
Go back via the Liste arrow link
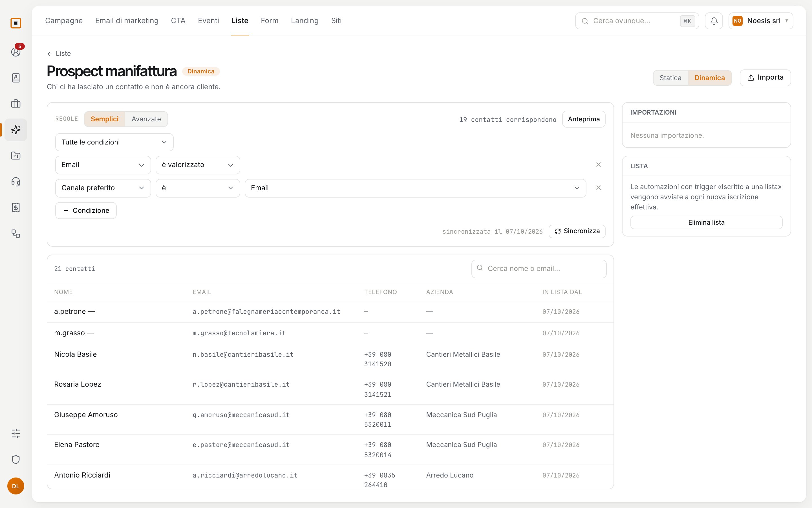[59, 53]
